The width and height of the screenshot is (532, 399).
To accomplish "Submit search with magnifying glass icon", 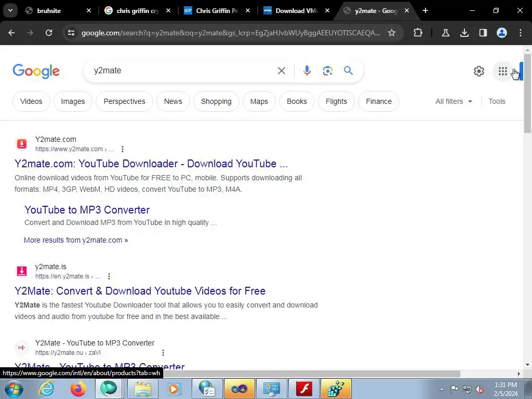I will [x=348, y=71].
